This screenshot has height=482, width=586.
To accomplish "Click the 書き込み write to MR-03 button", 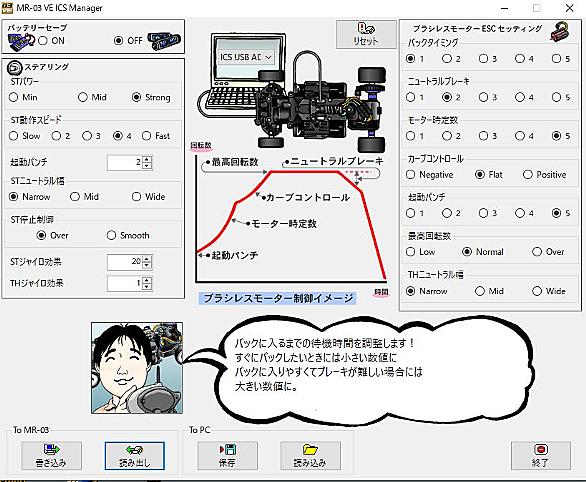I will point(51,456).
